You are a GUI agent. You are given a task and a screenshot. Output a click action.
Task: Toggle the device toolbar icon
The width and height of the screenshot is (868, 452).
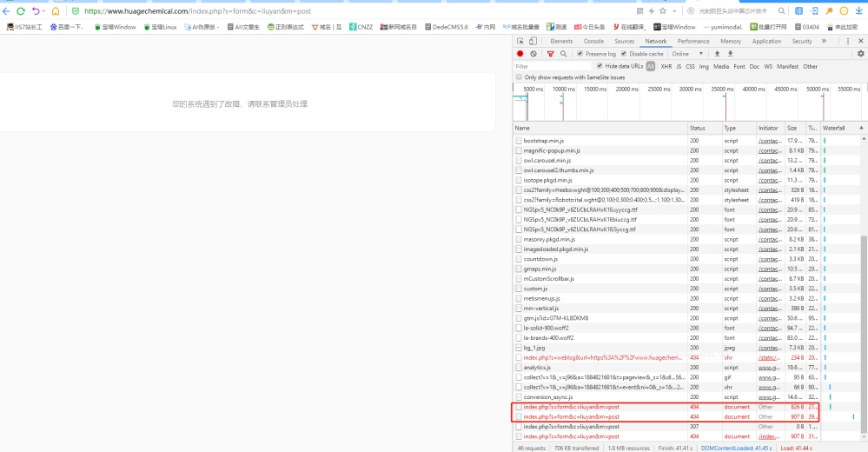point(533,41)
